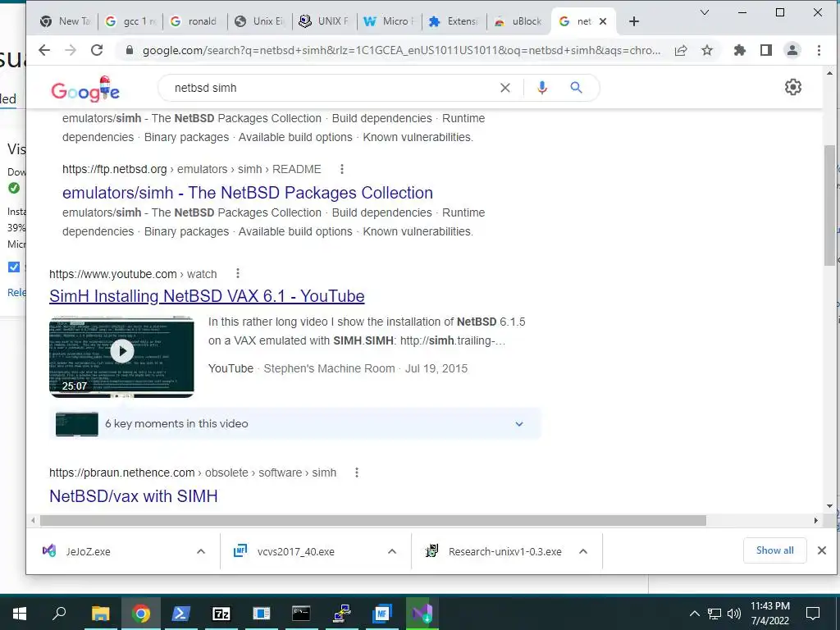Open emulators/simh - The NetBSD Packages Collection link
This screenshot has height=630, width=840.
click(x=248, y=193)
